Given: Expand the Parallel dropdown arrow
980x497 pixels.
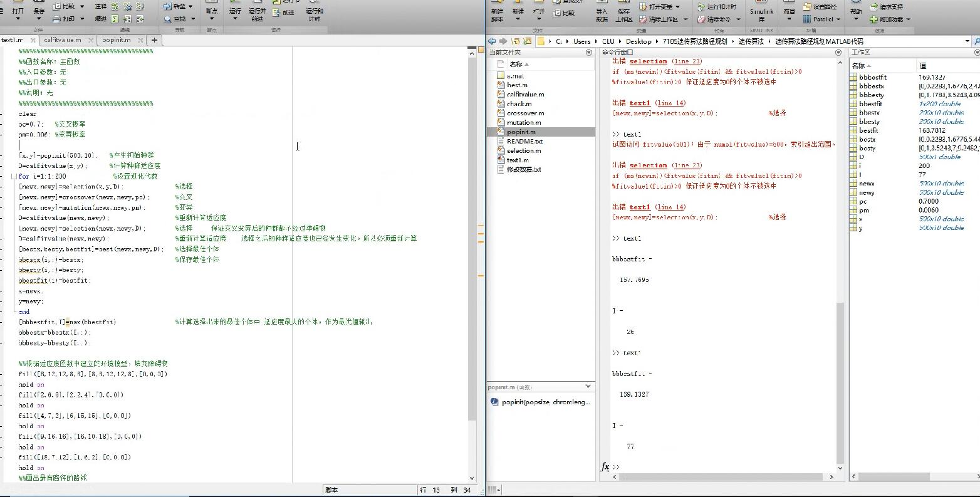Looking at the screenshot, I should [x=839, y=19].
